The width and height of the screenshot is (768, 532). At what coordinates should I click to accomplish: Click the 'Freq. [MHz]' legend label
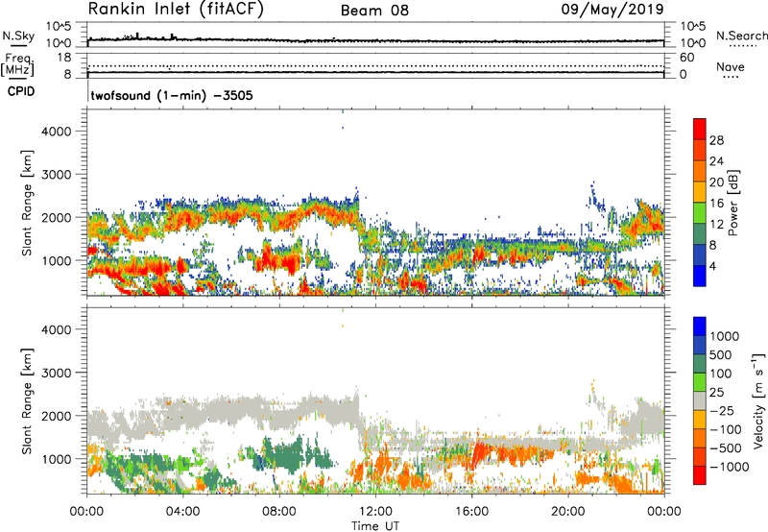(x=17, y=65)
